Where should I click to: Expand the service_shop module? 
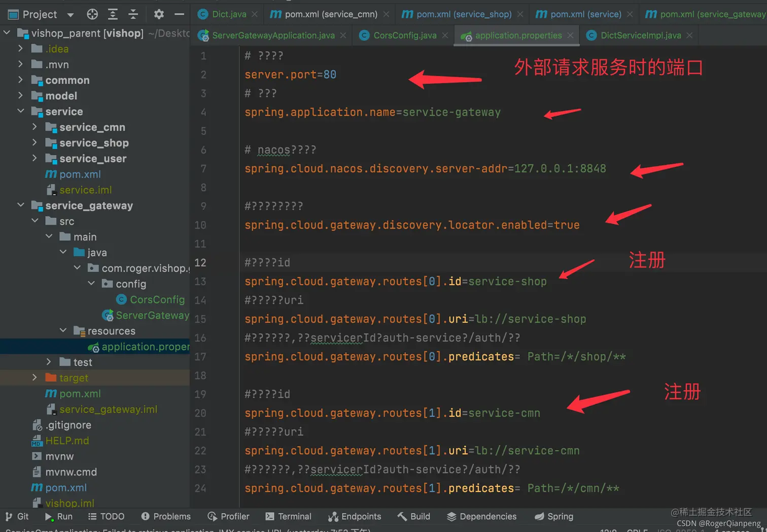pos(34,143)
